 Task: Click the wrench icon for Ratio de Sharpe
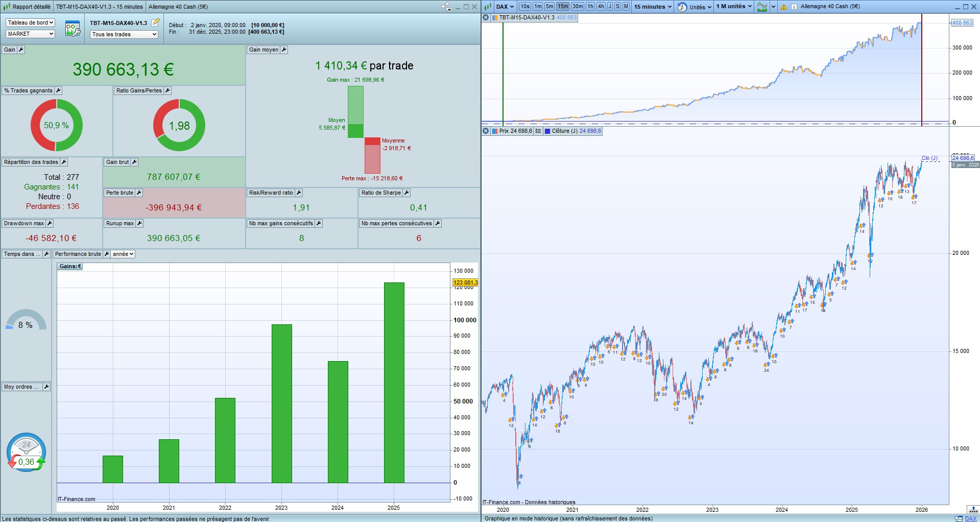point(407,193)
